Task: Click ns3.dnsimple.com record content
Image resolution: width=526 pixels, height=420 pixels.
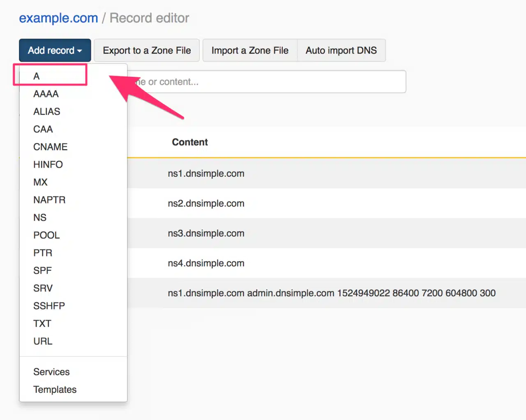Action: pyautogui.click(x=206, y=233)
